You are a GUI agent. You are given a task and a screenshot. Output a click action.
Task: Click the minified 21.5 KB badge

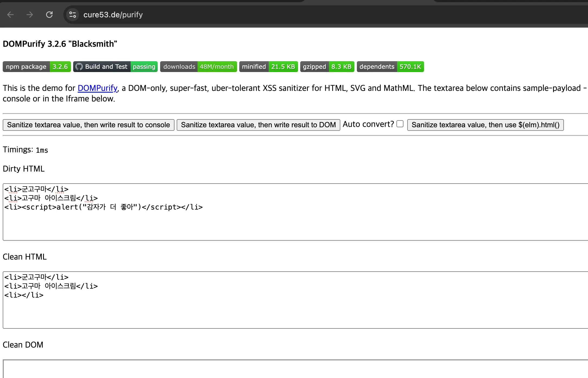click(x=268, y=67)
